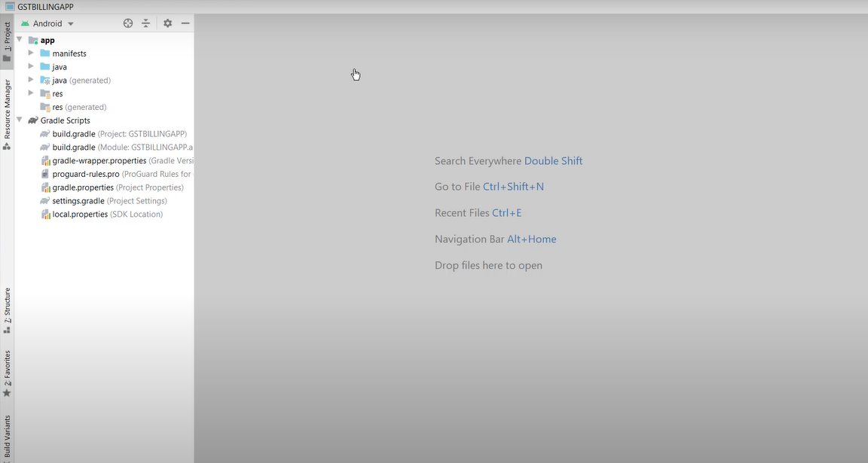Select build.gradle (Project: GSTBILLINGAPP) file
868x463 pixels.
[74, 134]
